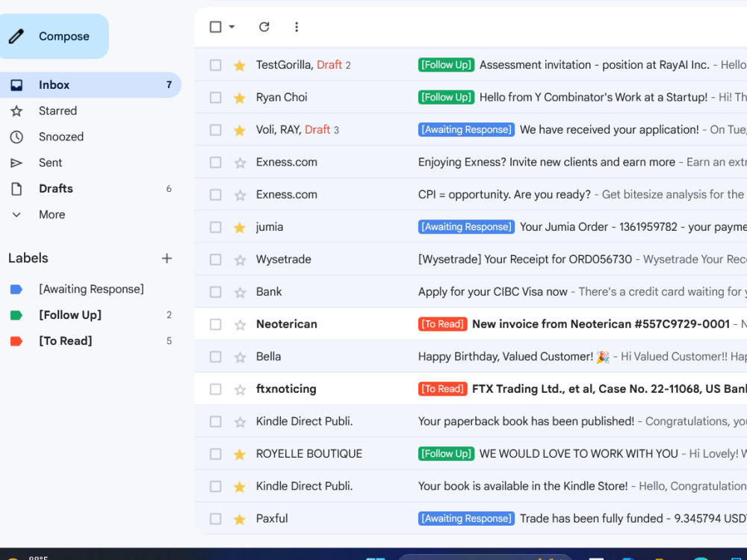This screenshot has height=560, width=747.
Task: Star the ftxnoticing email
Action: tap(240, 390)
